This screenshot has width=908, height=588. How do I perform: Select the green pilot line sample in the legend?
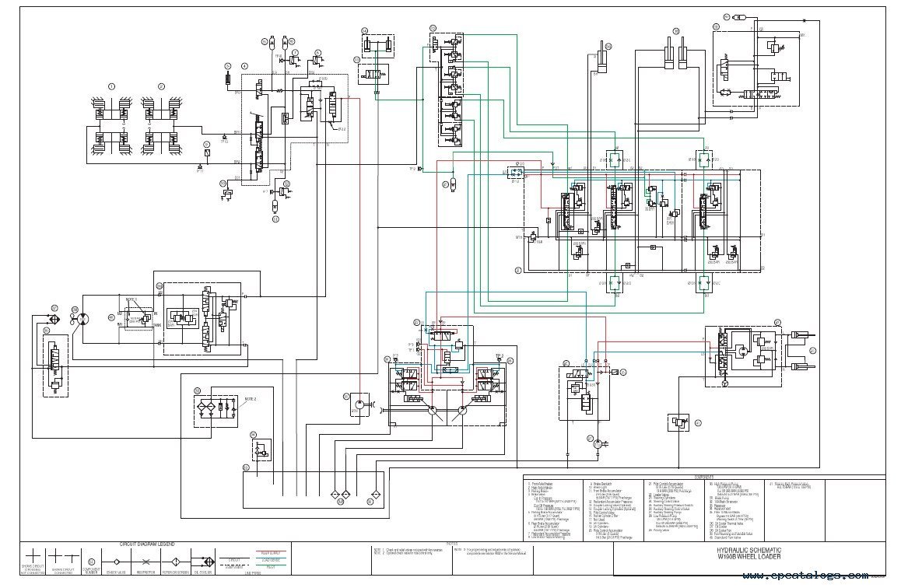[271, 565]
